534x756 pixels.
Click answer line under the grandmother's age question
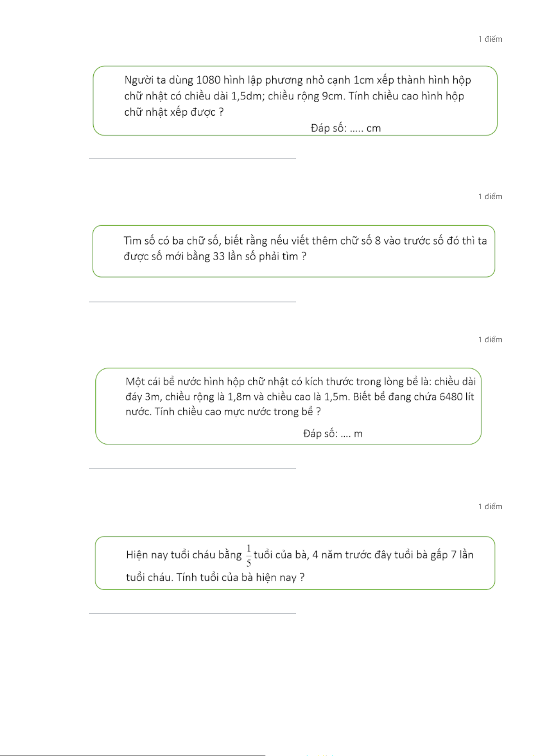192,613
